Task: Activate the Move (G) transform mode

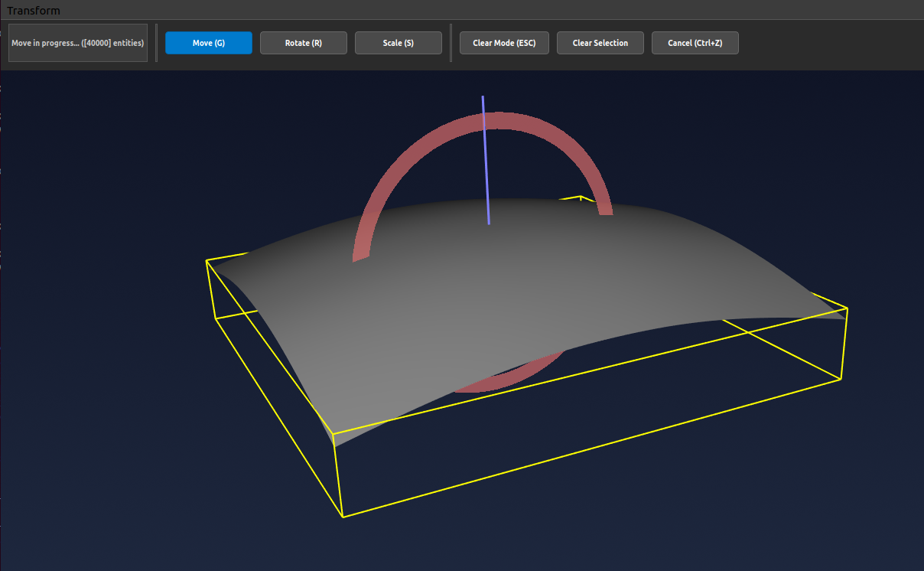Action: pos(208,43)
